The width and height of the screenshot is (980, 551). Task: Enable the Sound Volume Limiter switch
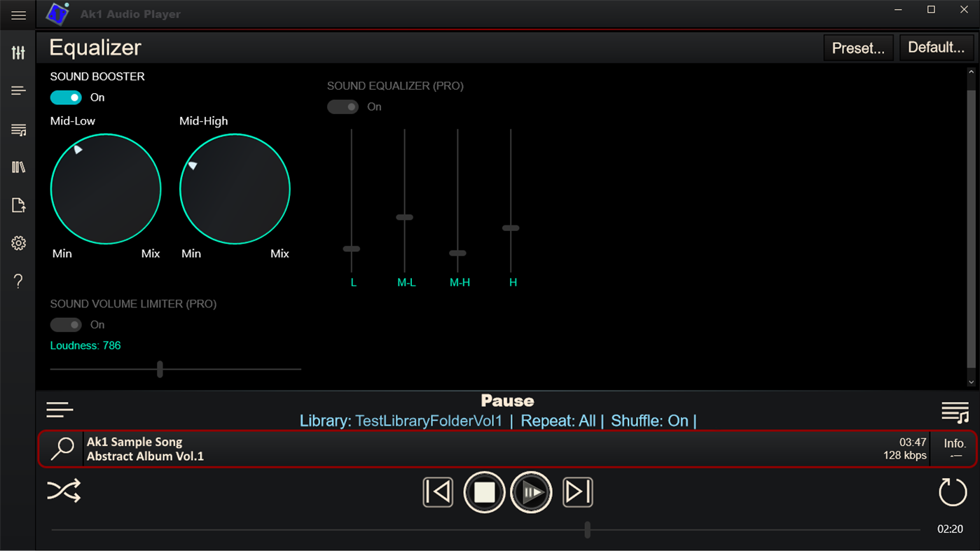(66, 324)
